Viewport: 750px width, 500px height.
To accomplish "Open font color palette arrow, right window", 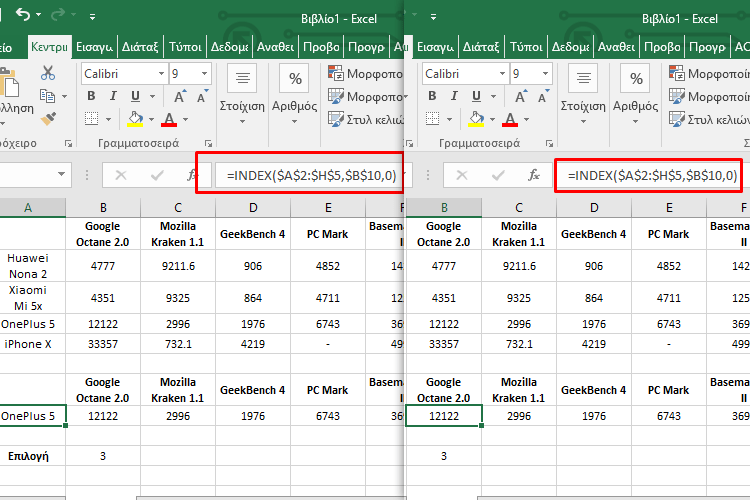I will pos(527,119).
